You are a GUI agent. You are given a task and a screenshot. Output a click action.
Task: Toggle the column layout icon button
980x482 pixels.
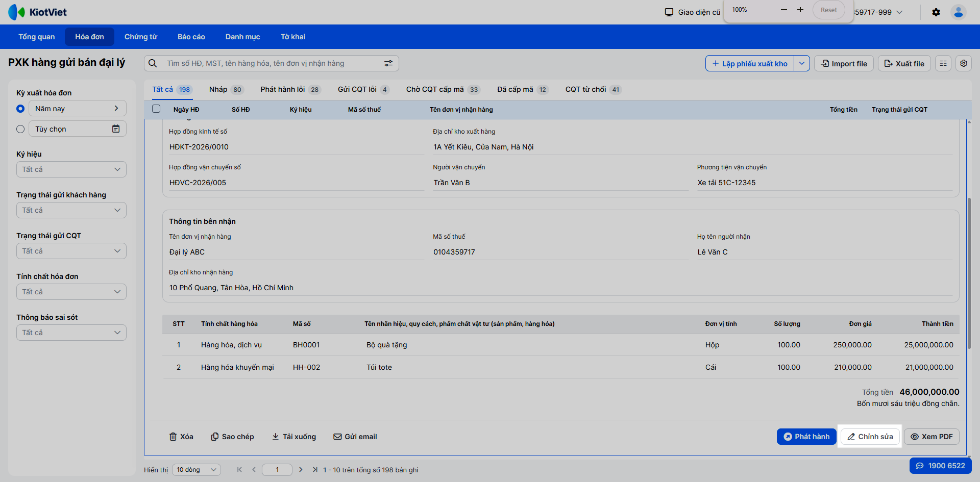(943, 63)
